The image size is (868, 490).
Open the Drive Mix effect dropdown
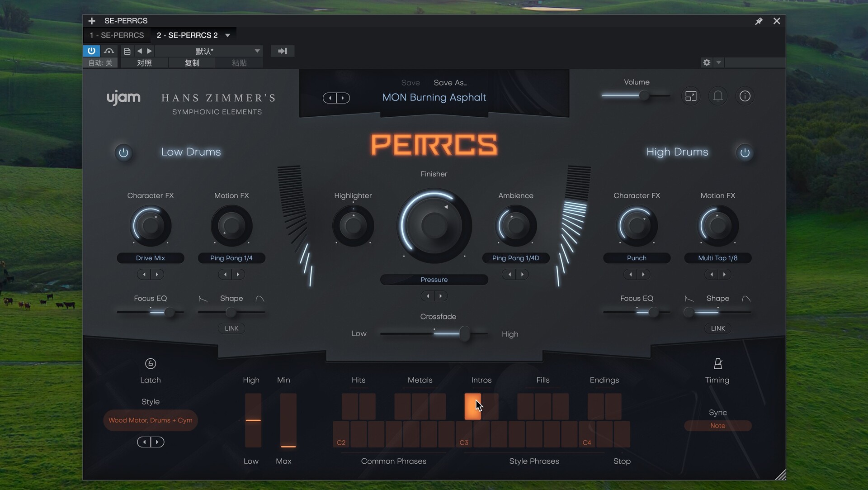(x=151, y=258)
